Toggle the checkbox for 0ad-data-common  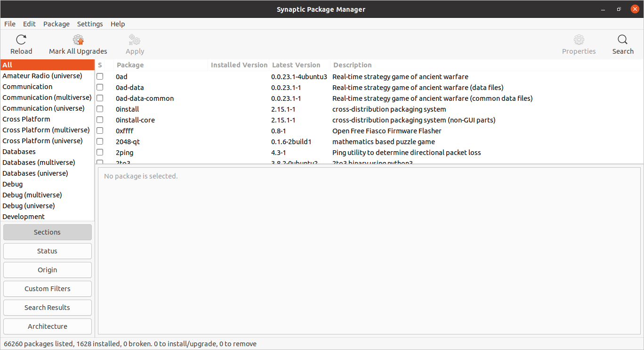(100, 98)
